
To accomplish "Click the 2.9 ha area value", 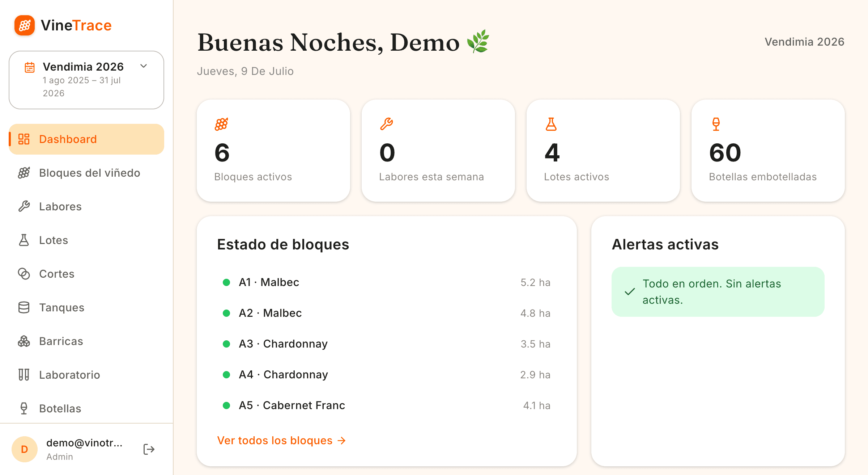I will (x=535, y=375).
